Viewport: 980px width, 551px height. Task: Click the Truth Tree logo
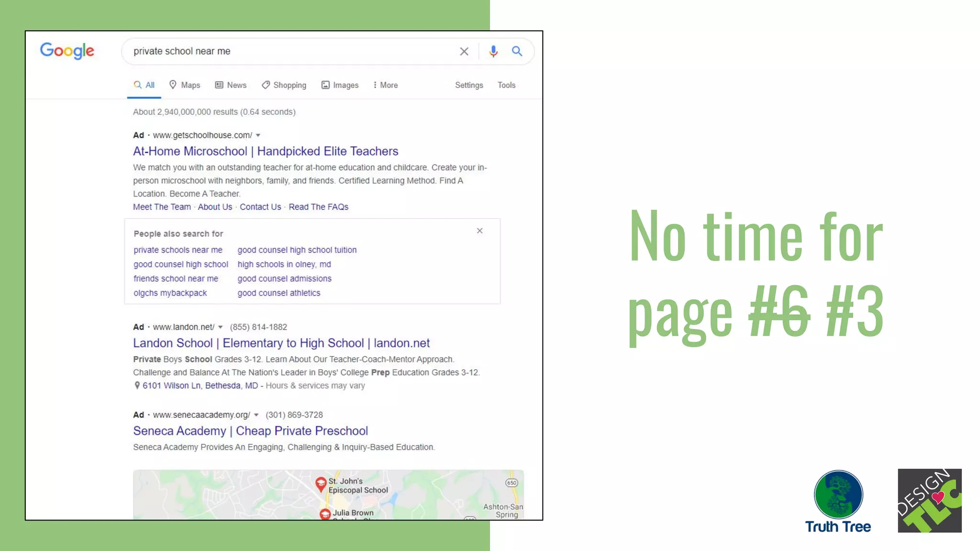click(x=838, y=501)
